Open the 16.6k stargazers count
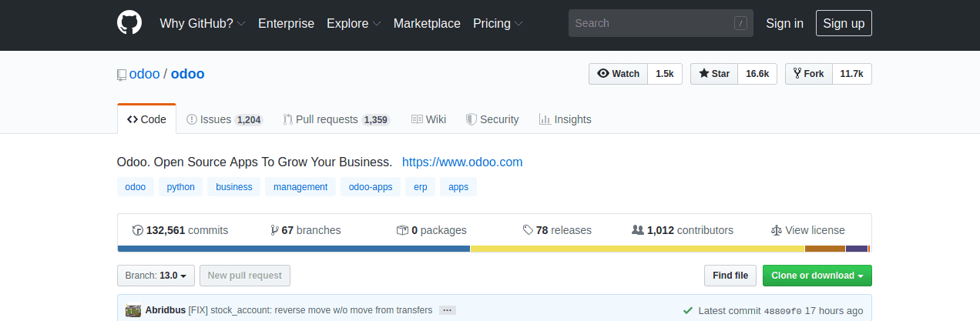This screenshot has width=980, height=321. click(757, 74)
